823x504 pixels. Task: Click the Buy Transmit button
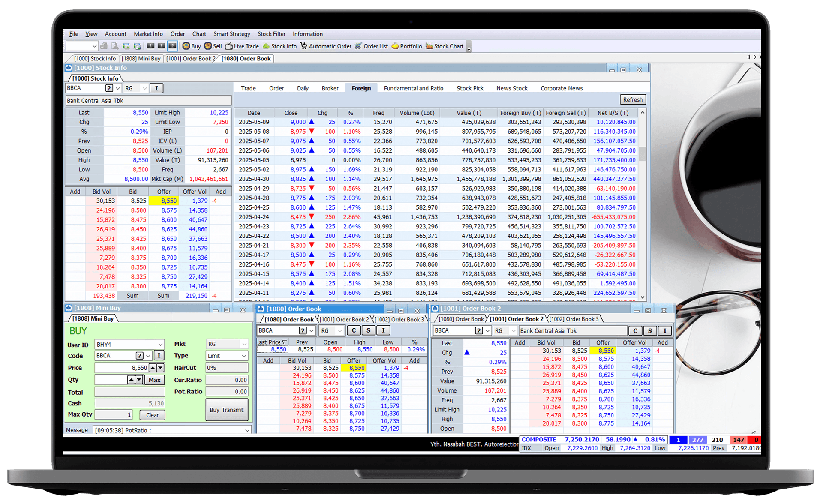[x=227, y=410]
